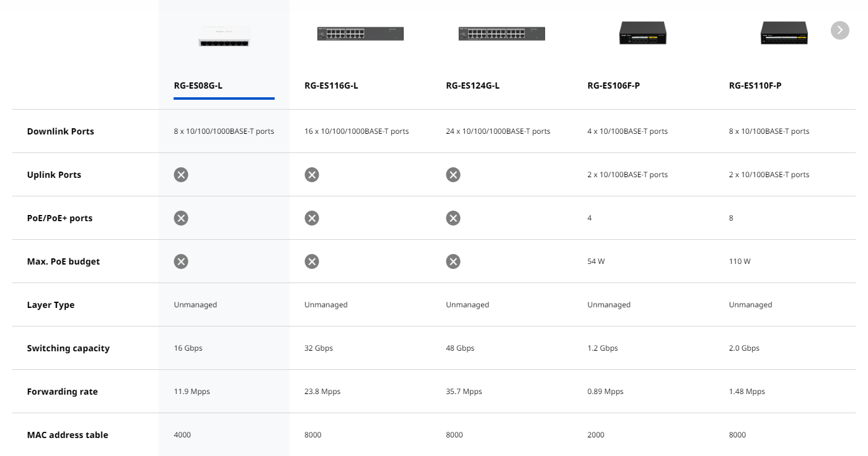Click the '0.89 Mpps' forwarding rate value

click(606, 392)
